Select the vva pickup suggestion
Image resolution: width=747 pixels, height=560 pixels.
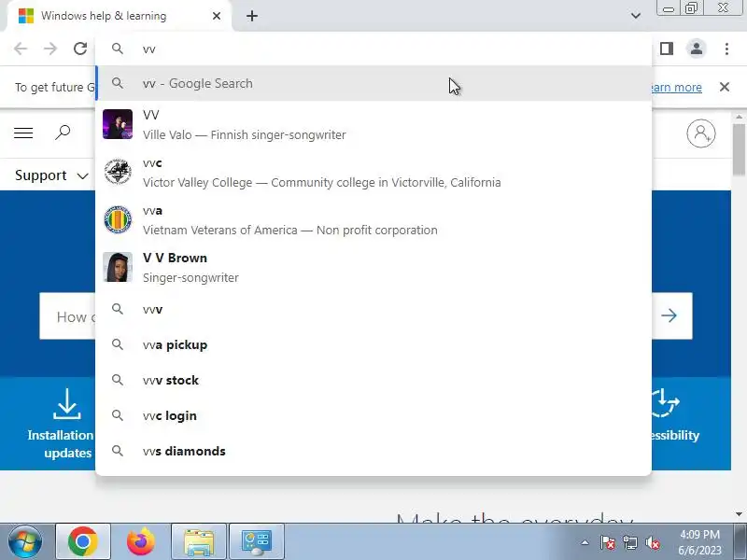click(x=373, y=344)
